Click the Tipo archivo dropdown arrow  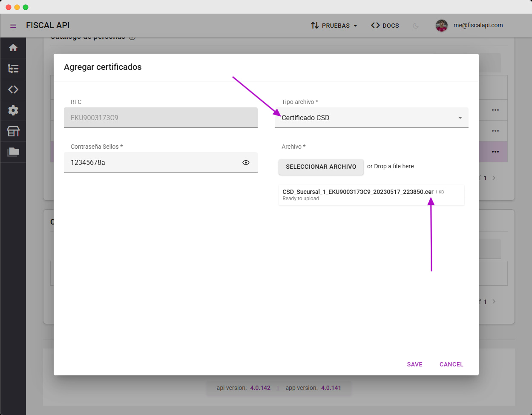tap(460, 118)
